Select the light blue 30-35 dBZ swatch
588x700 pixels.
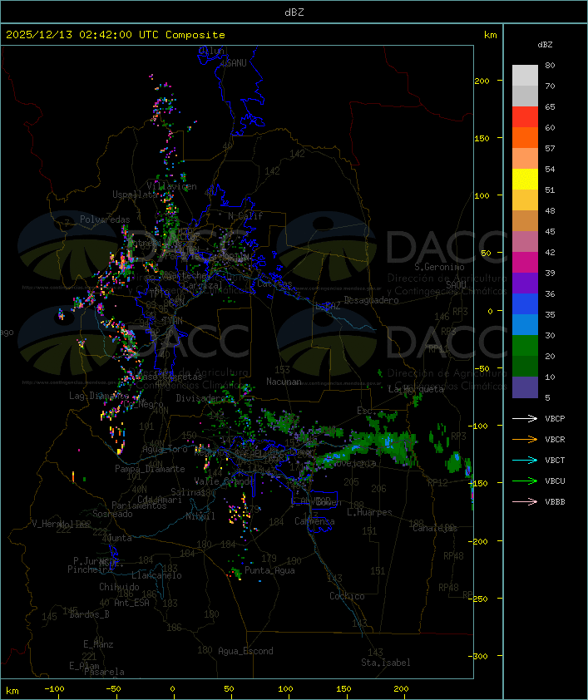pyautogui.click(x=525, y=325)
